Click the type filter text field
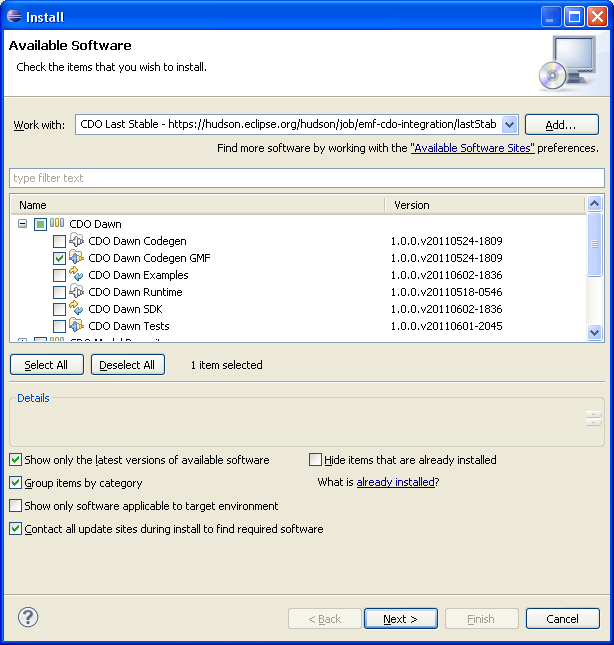Image resolution: width=614 pixels, height=645 pixels. [x=307, y=178]
